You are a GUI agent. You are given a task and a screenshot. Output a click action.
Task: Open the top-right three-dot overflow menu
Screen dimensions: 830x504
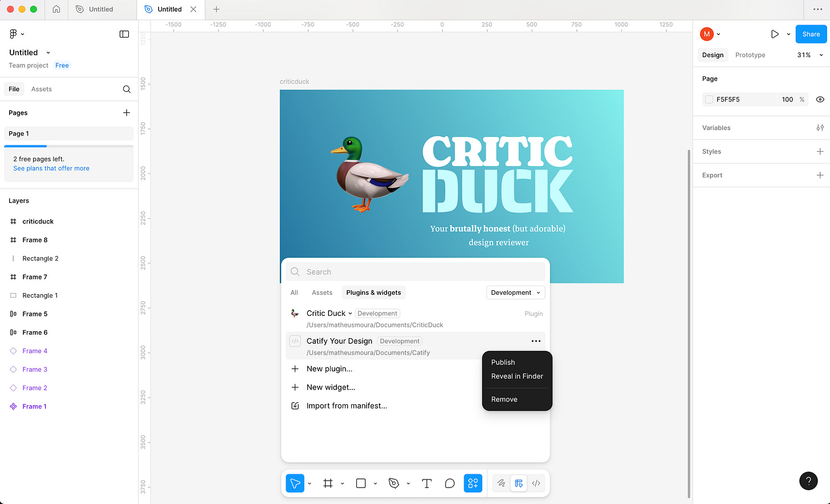pos(817,9)
